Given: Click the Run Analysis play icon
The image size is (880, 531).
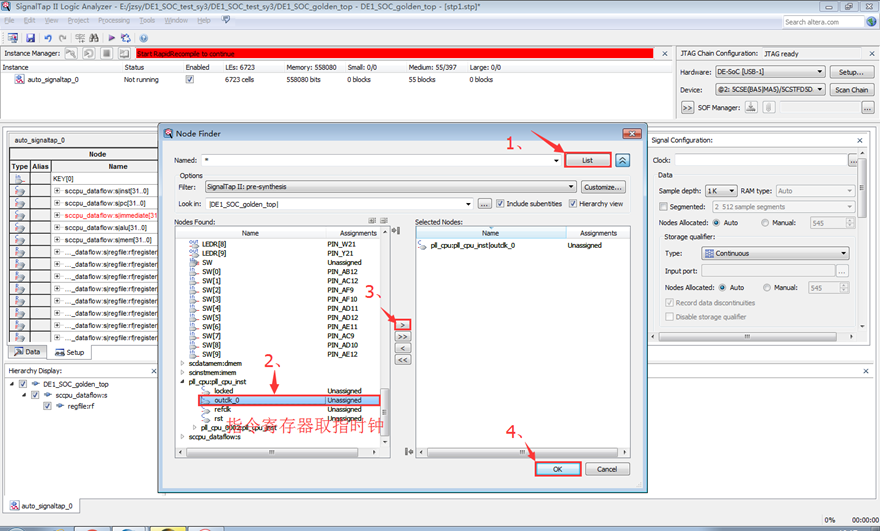Looking at the screenshot, I should [111, 38].
